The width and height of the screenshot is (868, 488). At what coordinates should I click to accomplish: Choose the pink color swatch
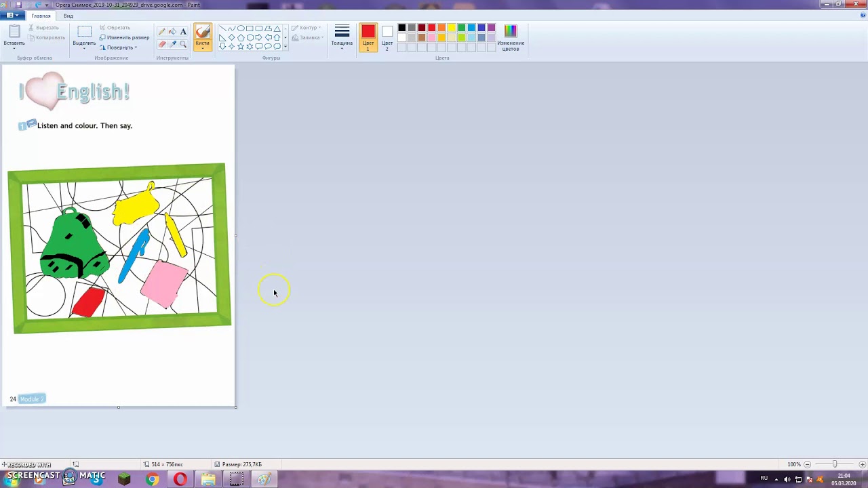pos(432,37)
